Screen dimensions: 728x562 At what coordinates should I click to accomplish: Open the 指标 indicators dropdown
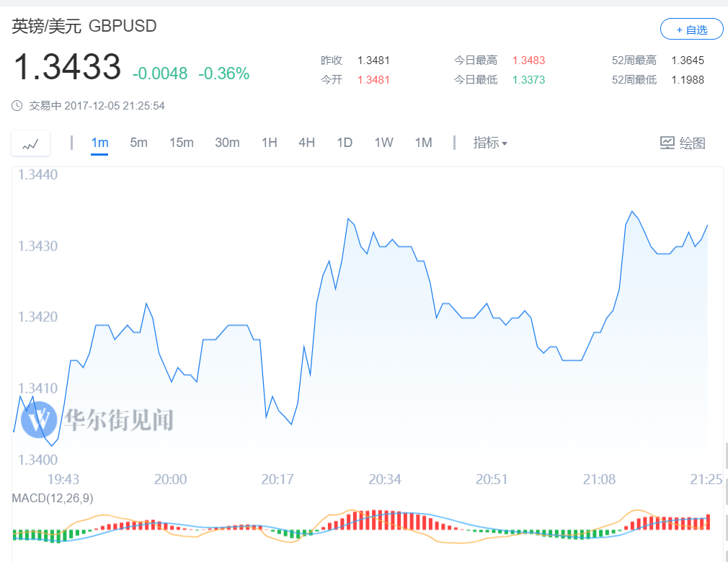489,143
